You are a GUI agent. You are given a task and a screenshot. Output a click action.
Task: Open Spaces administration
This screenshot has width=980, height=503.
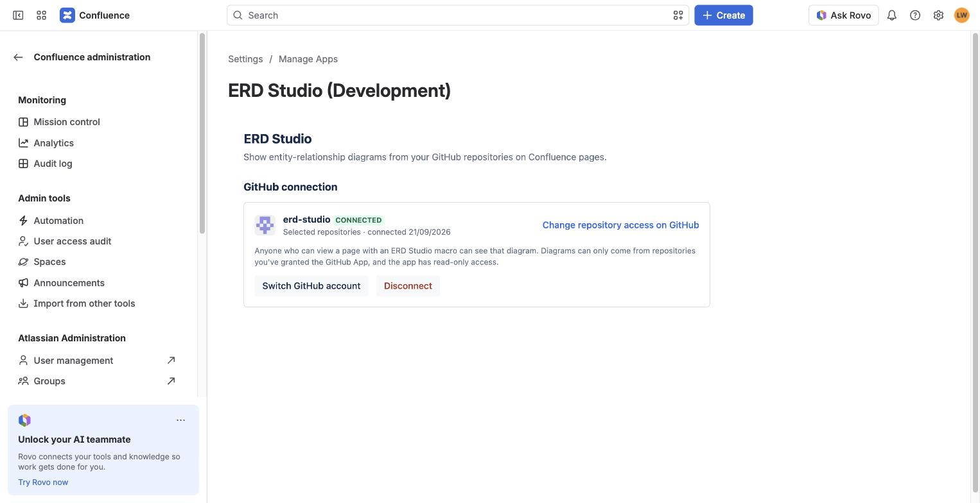(49, 262)
